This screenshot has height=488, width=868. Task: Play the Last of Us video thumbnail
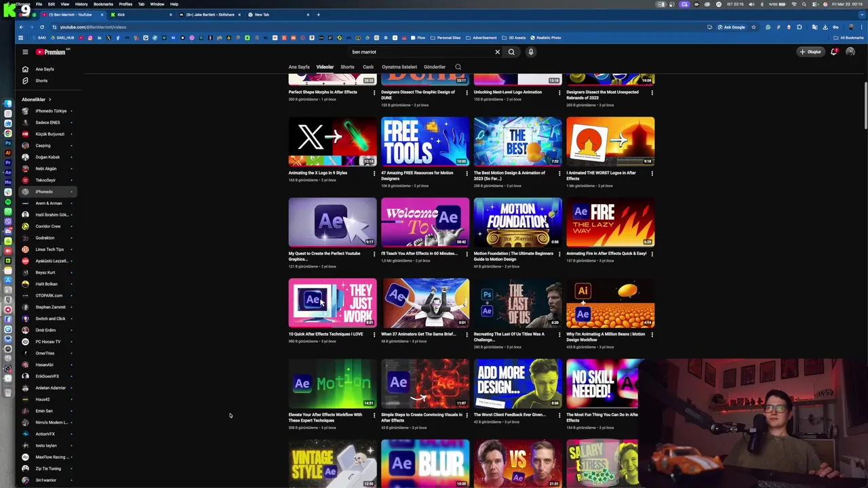(518, 303)
